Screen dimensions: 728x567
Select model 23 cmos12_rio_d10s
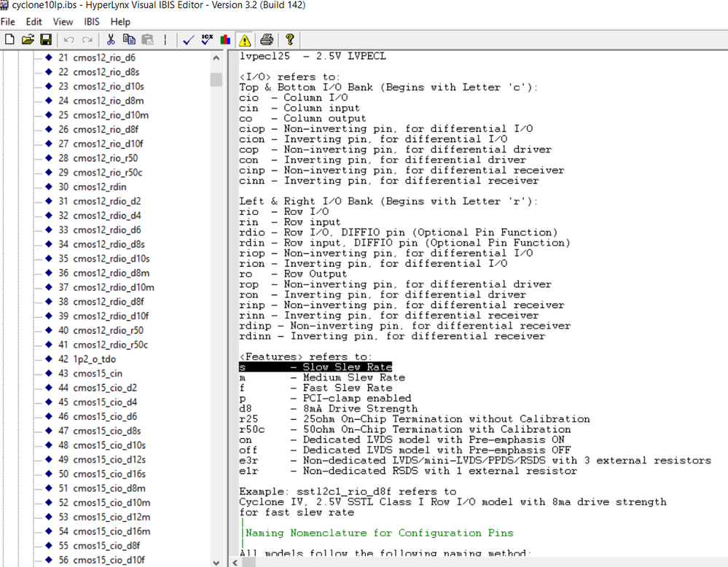(101, 87)
